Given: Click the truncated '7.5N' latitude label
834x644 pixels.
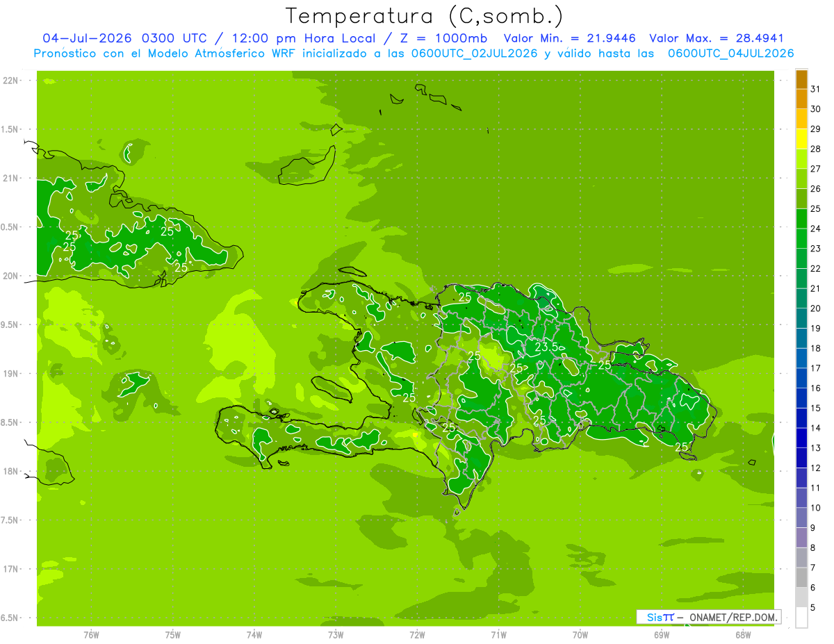Looking at the screenshot, I should [10, 520].
